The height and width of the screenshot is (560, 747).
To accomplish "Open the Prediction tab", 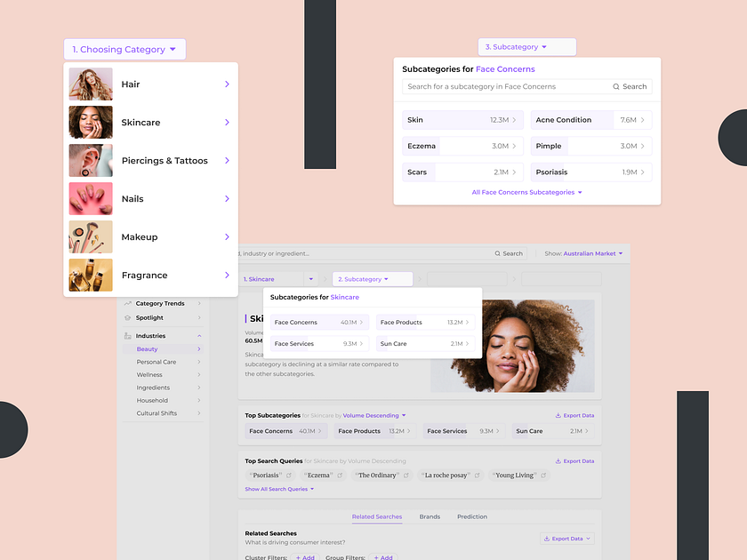I will [471, 516].
